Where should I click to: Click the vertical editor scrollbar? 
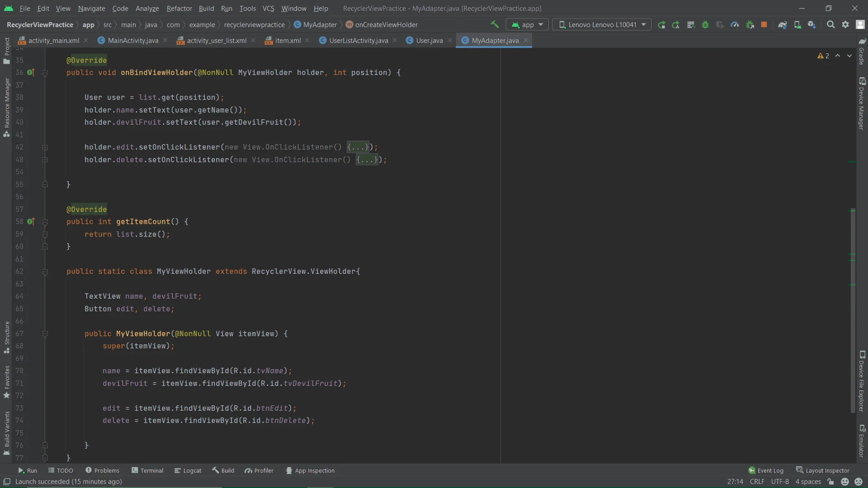tap(853, 311)
